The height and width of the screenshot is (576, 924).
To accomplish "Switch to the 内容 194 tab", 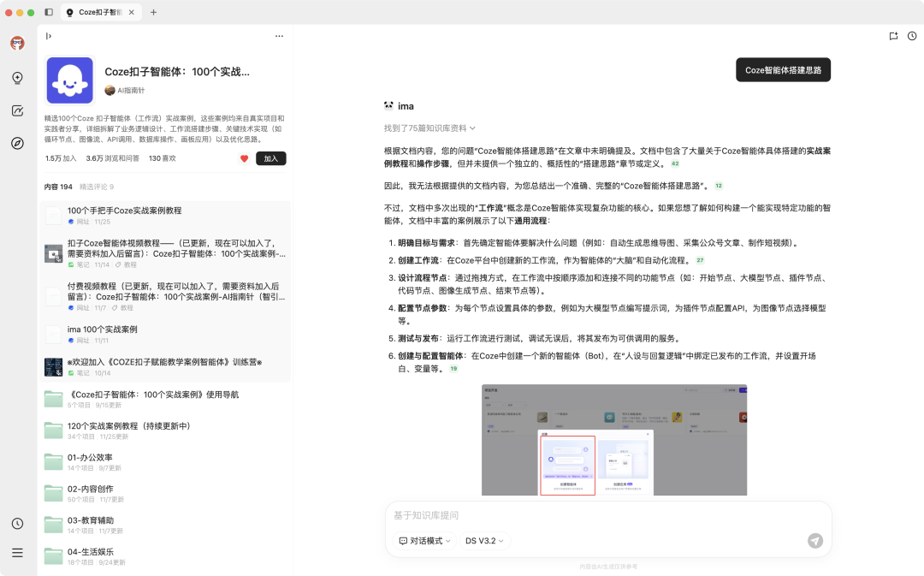I will point(58,187).
